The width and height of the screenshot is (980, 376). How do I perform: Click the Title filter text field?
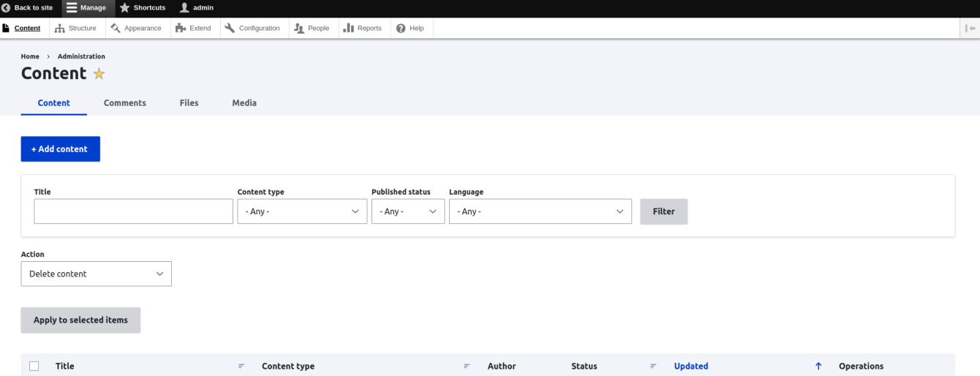pyautogui.click(x=133, y=211)
